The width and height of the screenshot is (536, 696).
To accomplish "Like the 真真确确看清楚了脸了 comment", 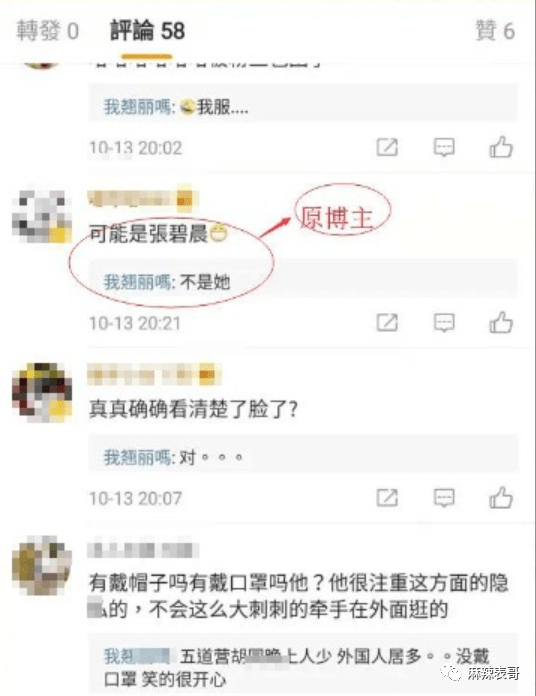I will pyautogui.click(x=501, y=497).
